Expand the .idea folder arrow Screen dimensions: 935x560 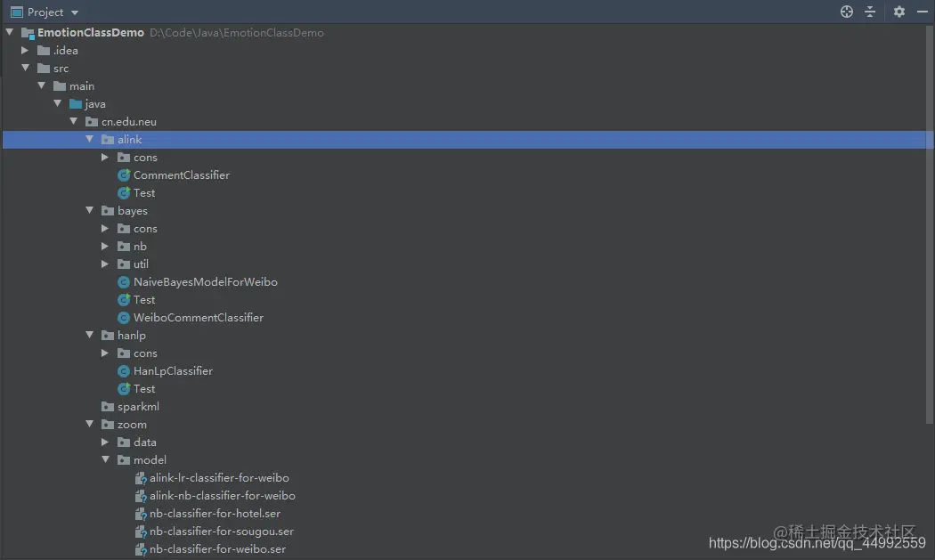click(x=25, y=50)
